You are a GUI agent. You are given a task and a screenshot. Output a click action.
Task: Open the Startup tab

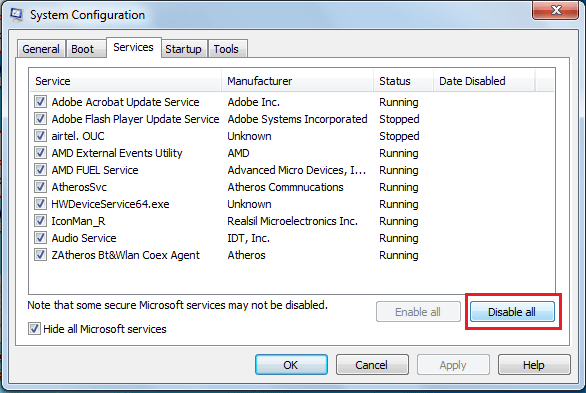183,49
